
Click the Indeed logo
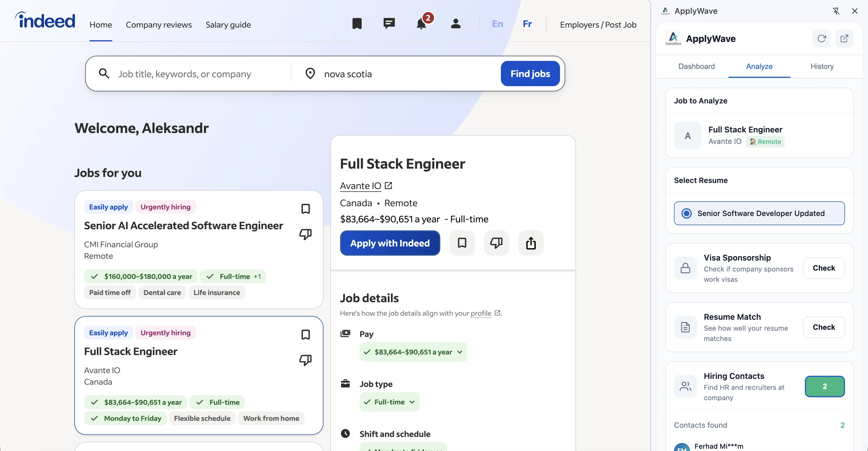point(45,20)
